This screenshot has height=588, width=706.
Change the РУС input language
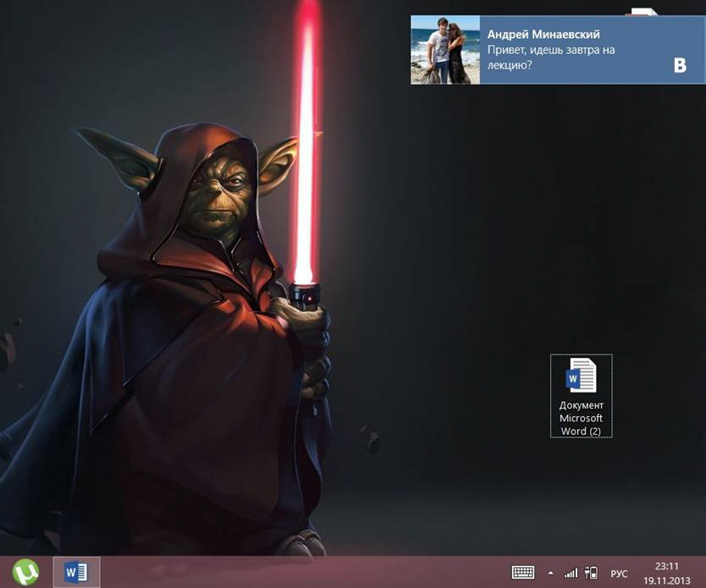coord(619,574)
